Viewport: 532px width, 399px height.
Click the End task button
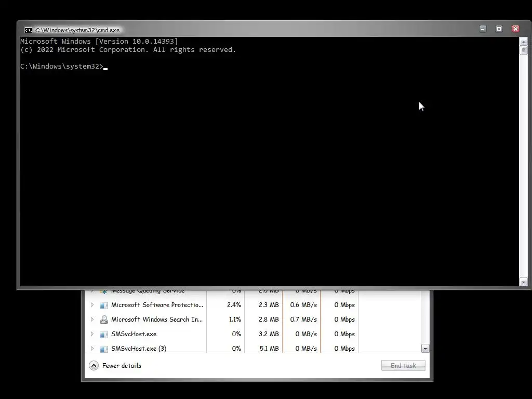point(403,365)
